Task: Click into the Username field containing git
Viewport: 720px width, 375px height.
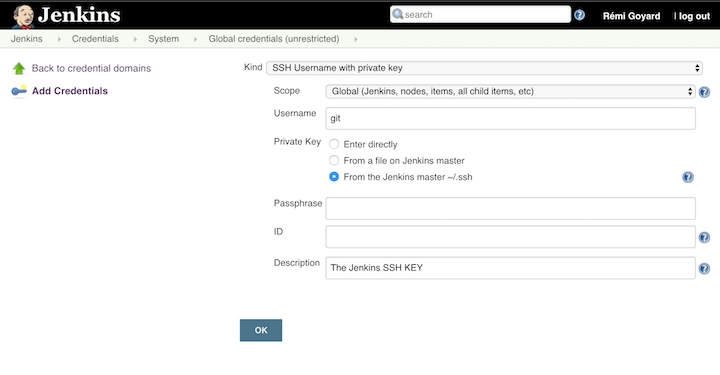Action: pos(511,118)
